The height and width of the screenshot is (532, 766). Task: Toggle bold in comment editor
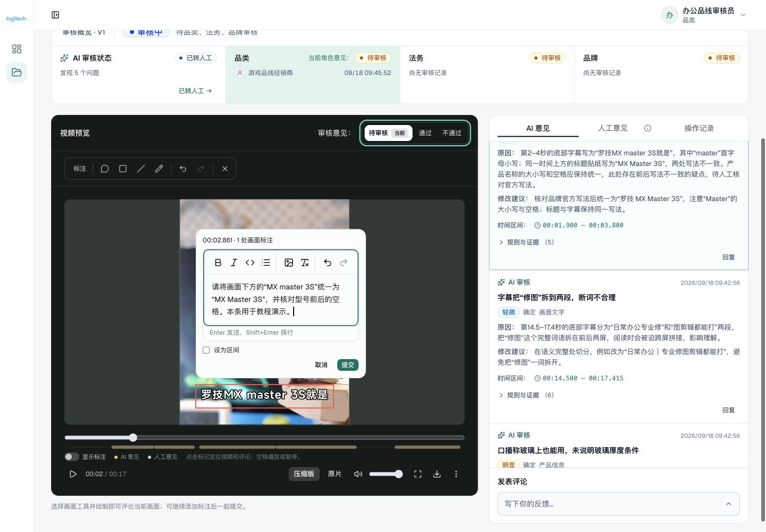[218, 262]
